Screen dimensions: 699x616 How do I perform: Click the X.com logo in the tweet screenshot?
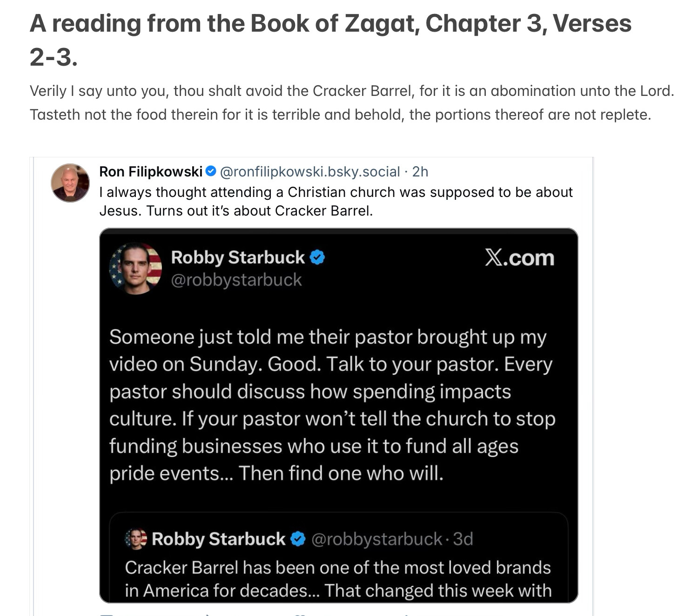(519, 257)
